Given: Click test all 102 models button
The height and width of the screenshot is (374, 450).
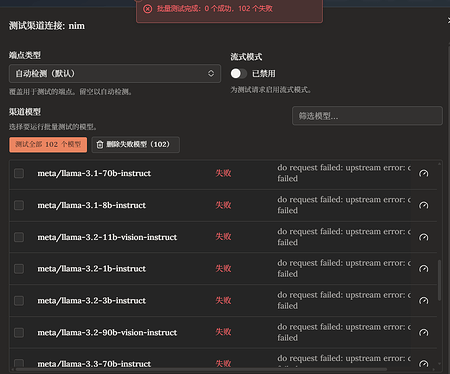Looking at the screenshot, I should coord(48,145).
